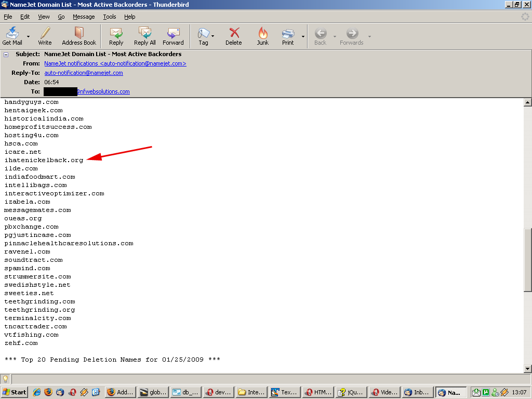Launch Opera from quick launch

[x=72, y=392]
